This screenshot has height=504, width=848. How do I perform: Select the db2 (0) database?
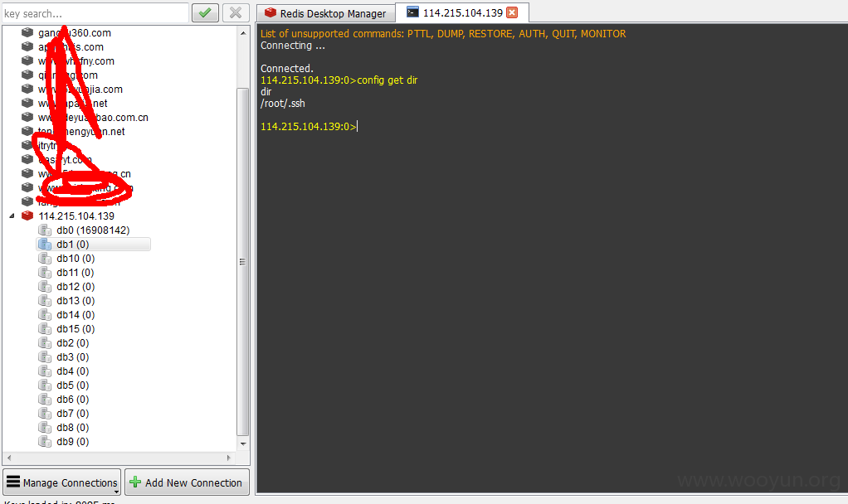pos(73,343)
